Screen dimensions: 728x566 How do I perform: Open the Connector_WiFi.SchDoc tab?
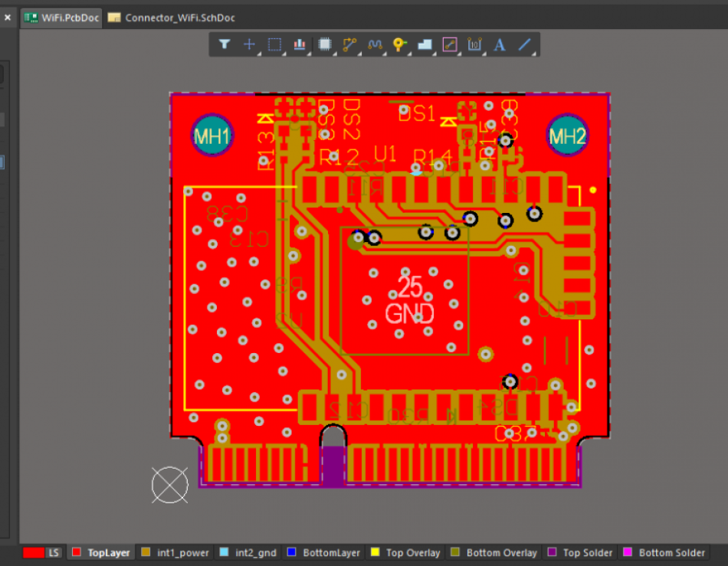click(x=172, y=18)
